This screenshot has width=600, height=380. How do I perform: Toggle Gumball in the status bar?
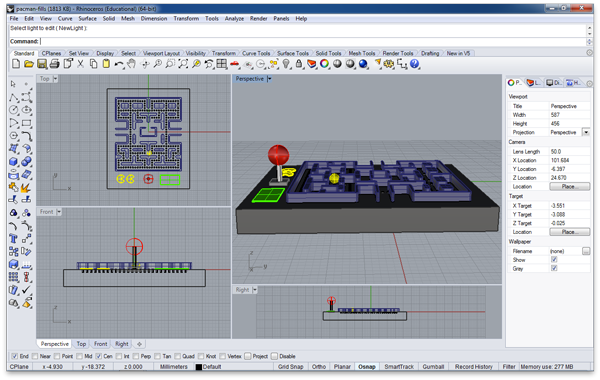click(433, 367)
